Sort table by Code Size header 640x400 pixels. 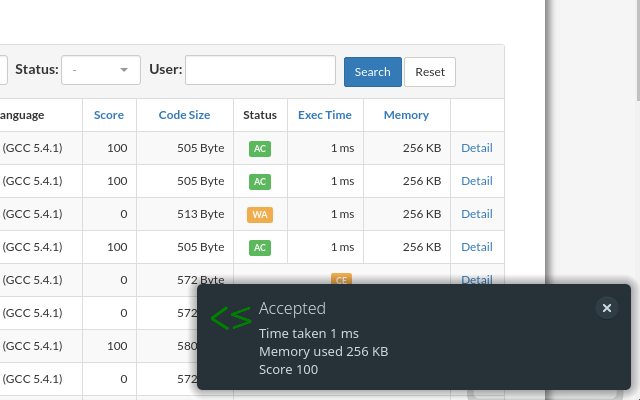(x=184, y=115)
